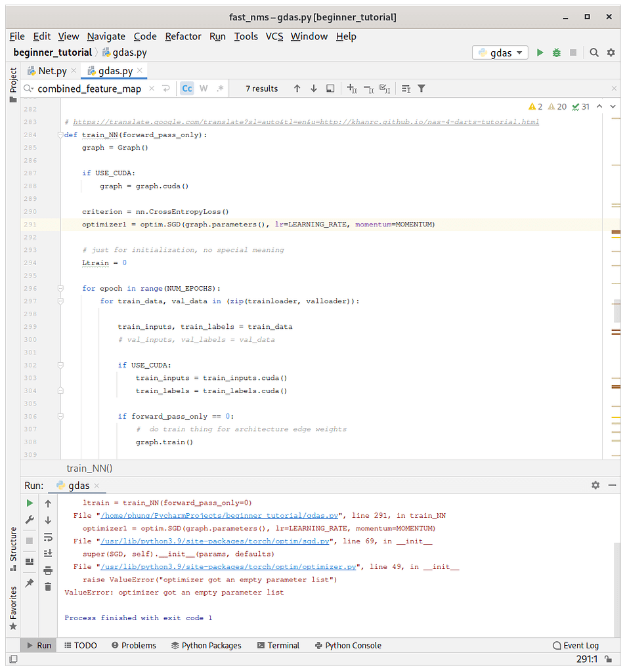
Task: Expand the inspections widget chevron
Action: pyautogui.click(x=613, y=106)
